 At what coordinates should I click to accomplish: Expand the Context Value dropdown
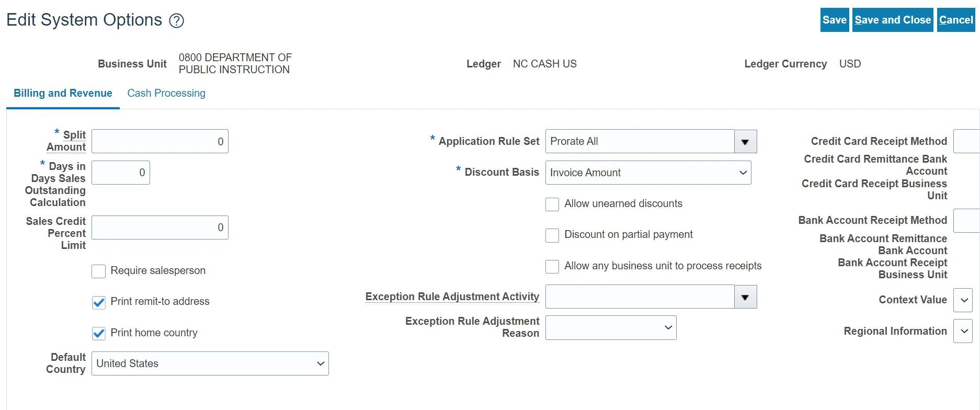click(x=964, y=300)
